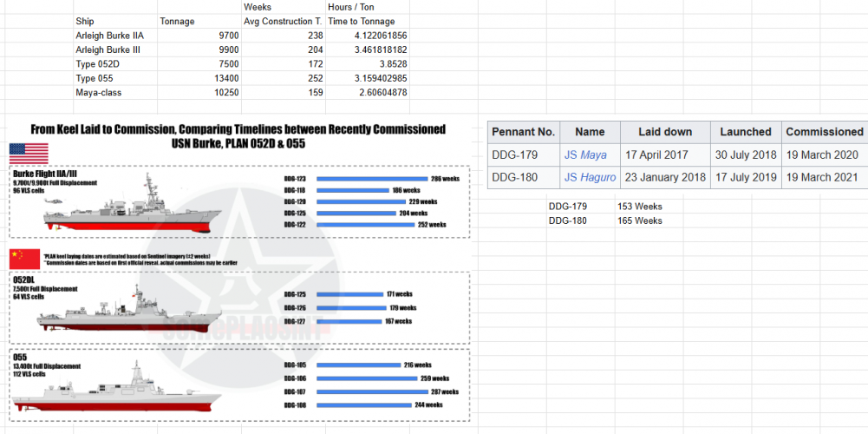The image size is (868, 434).
Task: Click the DDG-127 bar showing 167 weeks
Action: [x=349, y=321]
